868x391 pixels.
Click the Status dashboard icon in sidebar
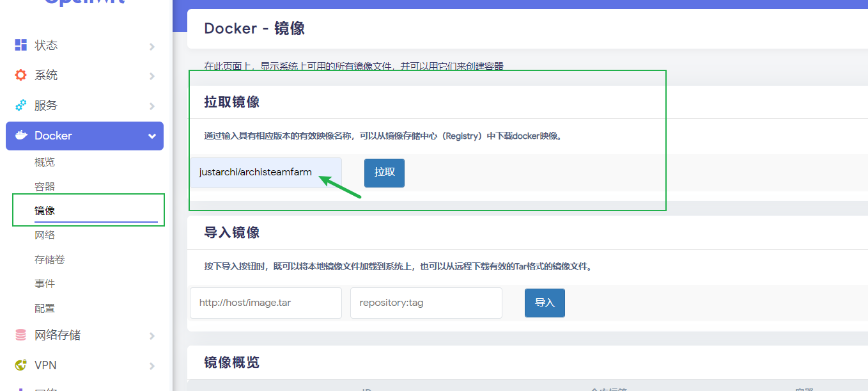tap(20, 45)
